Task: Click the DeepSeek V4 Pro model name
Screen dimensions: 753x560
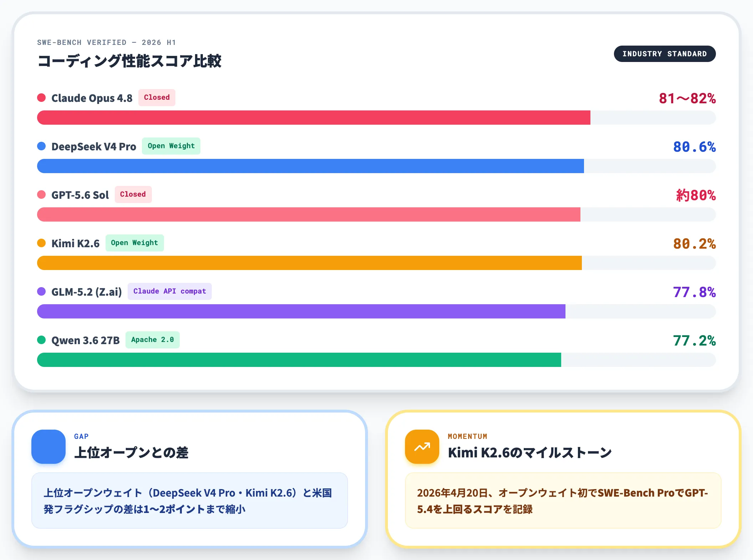Action: [94, 146]
